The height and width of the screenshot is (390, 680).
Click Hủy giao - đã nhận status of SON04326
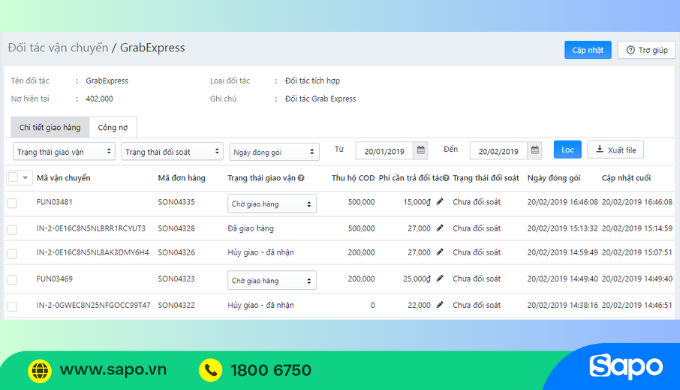click(261, 252)
